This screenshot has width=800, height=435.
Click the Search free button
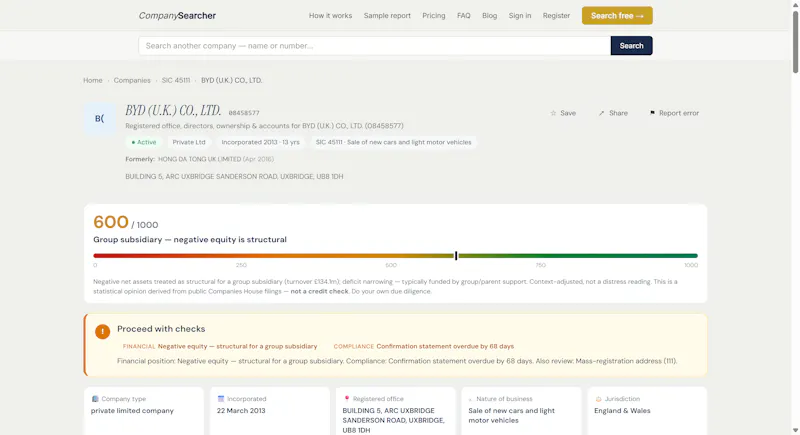point(617,16)
